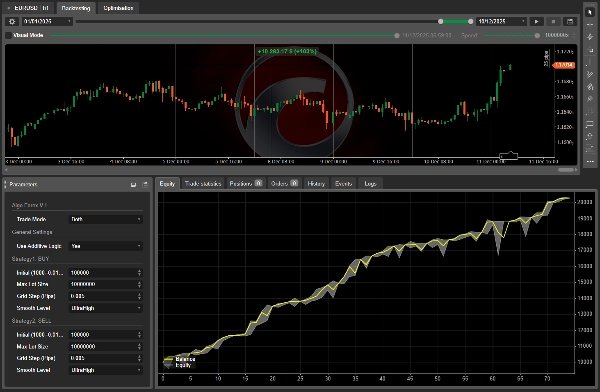Open the Positions tab
The width and height of the screenshot is (600, 392).
[246, 184]
